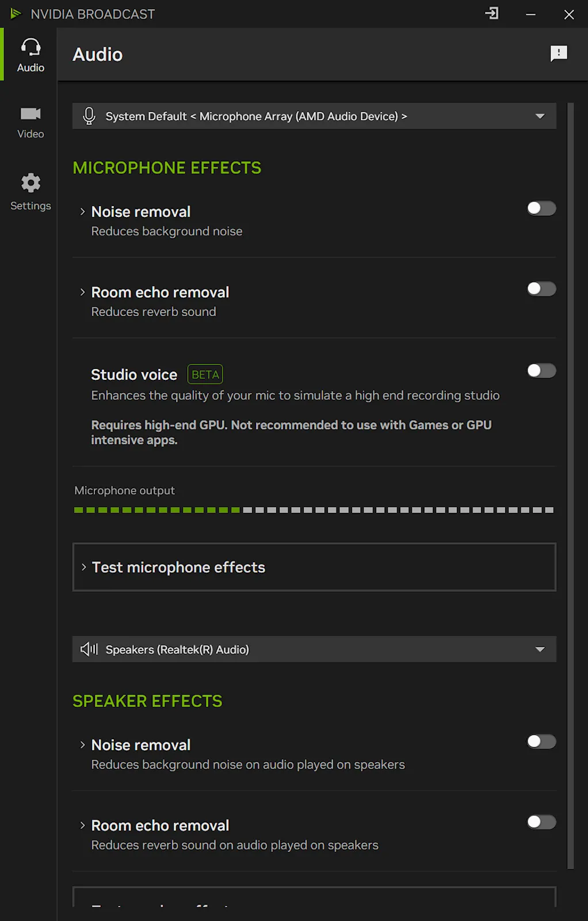Viewport: 588px width, 921px height.
Task: Open the Speakers (Realtek) dropdown
Action: pyautogui.click(x=314, y=649)
